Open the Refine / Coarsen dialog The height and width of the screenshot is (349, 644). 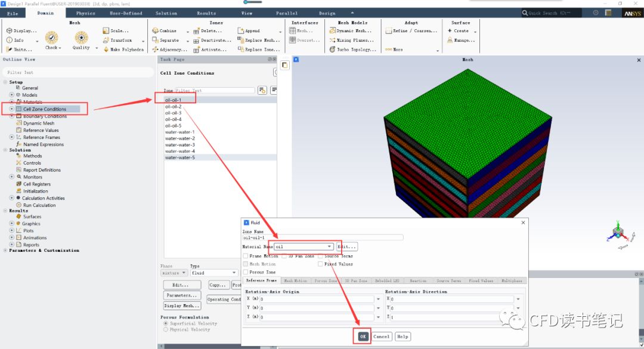click(411, 31)
